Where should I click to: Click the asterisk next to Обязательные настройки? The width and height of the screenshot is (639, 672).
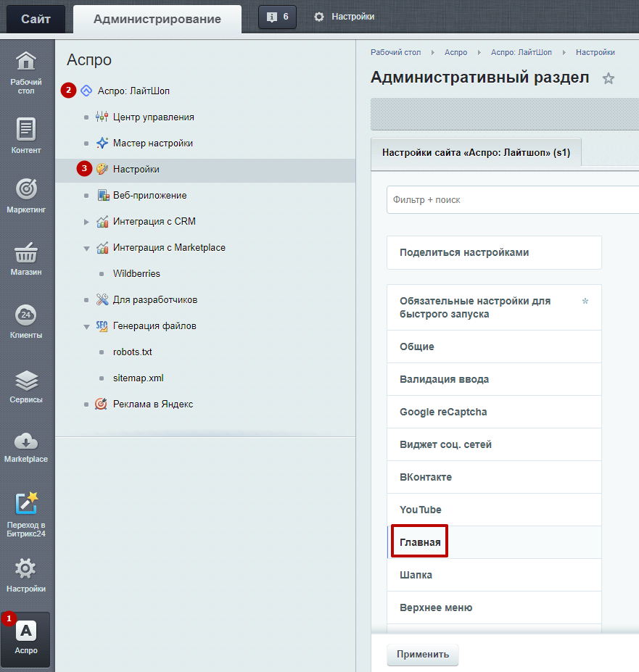pyautogui.click(x=585, y=302)
